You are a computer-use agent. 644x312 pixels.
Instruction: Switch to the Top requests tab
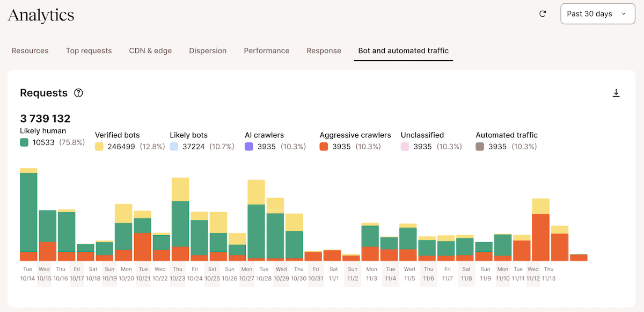tap(89, 50)
